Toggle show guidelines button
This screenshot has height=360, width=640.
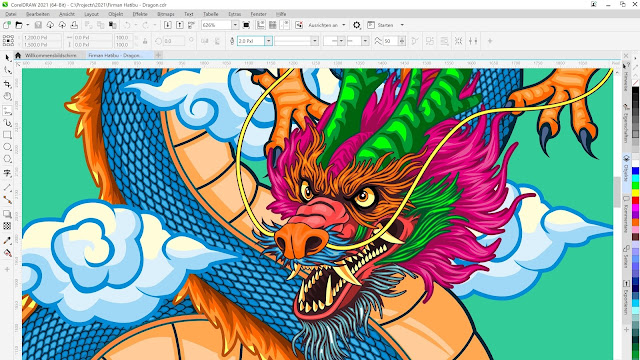[x=285, y=25]
